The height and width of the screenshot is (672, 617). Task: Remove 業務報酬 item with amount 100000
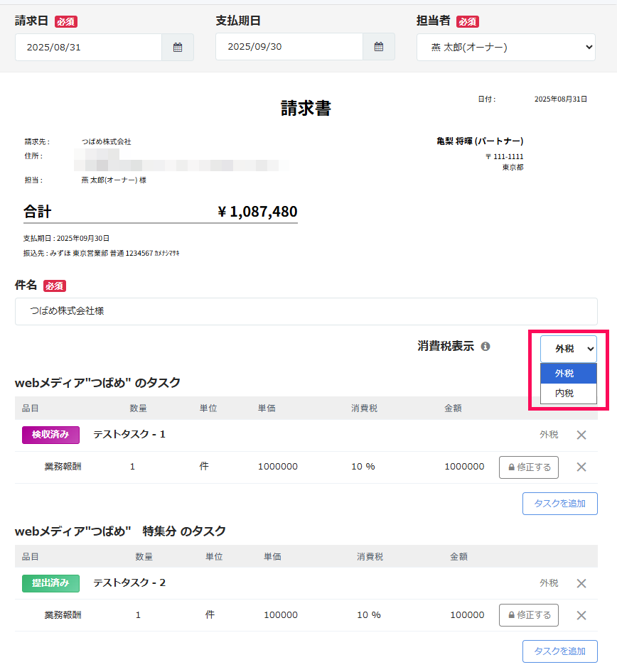tap(581, 615)
